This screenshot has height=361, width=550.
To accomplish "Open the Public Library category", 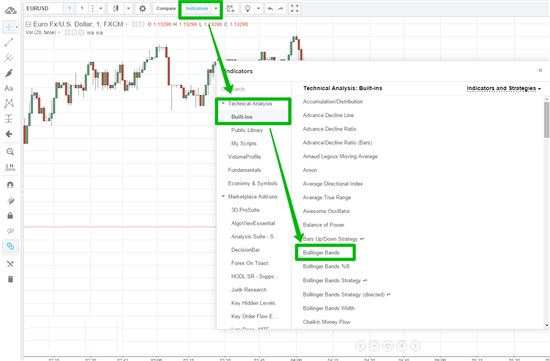I will [247, 130].
